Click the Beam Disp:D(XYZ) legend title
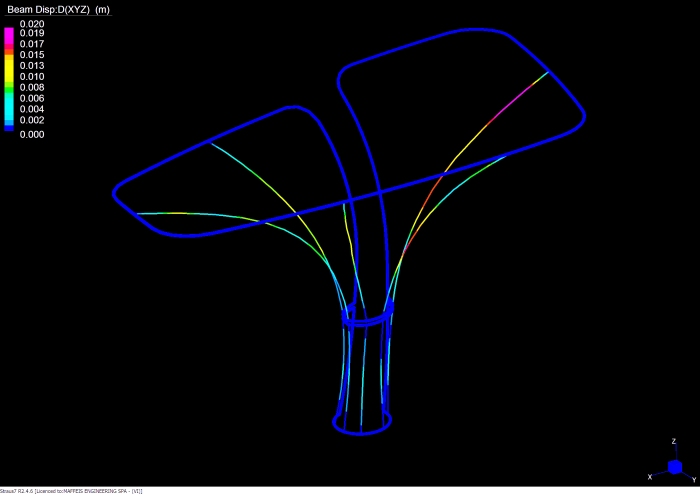Viewport: 700px width, 495px height. tap(56, 9)
